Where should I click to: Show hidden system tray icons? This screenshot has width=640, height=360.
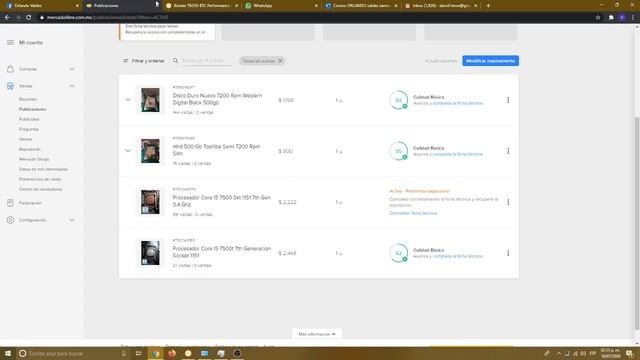coord(559,353)
